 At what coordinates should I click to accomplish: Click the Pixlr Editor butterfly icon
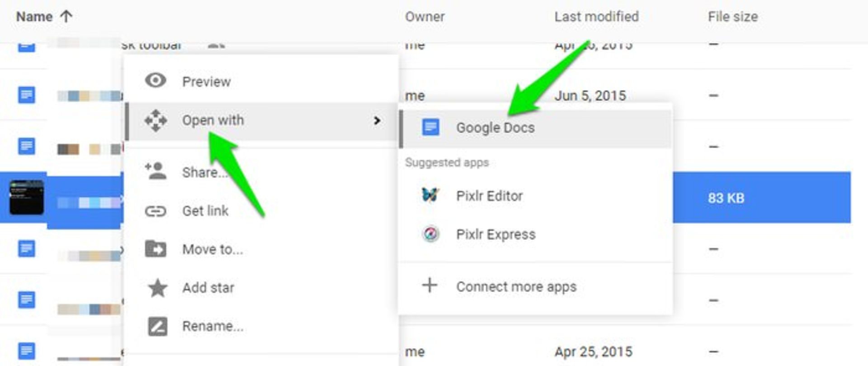430,195
